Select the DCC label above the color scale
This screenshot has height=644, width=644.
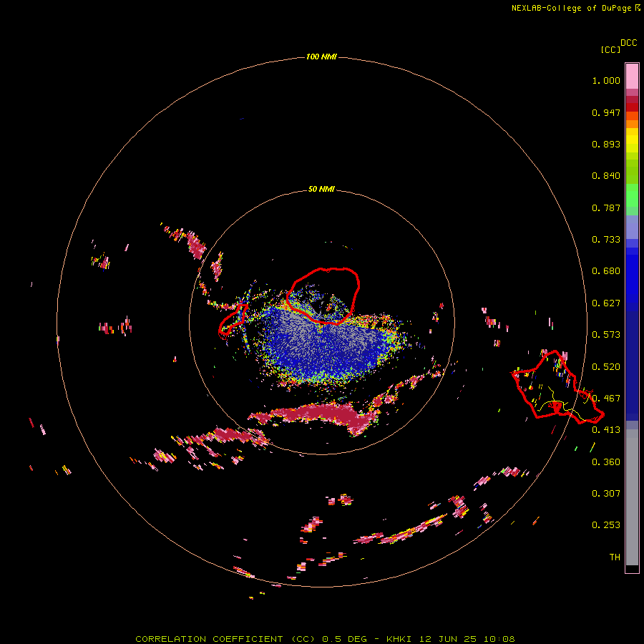point(629,43)
